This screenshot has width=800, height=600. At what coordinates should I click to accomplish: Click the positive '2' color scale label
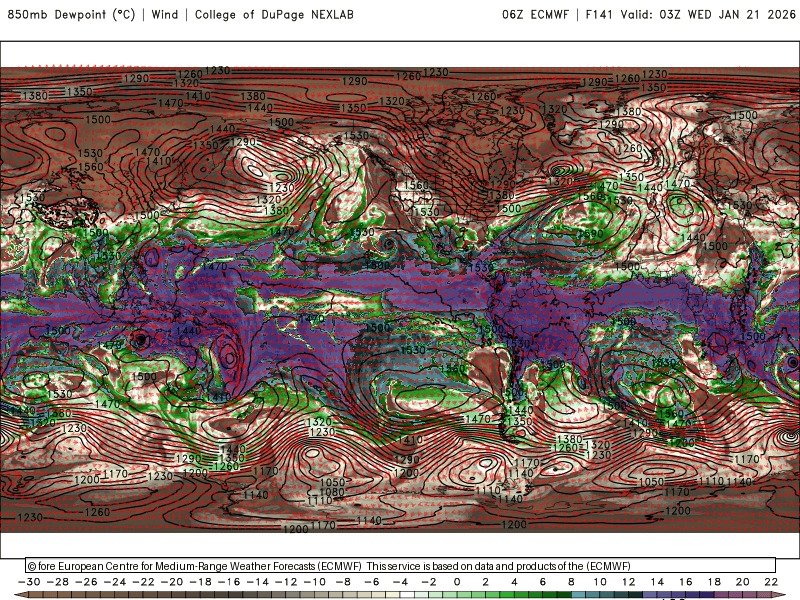click(486, 582)
